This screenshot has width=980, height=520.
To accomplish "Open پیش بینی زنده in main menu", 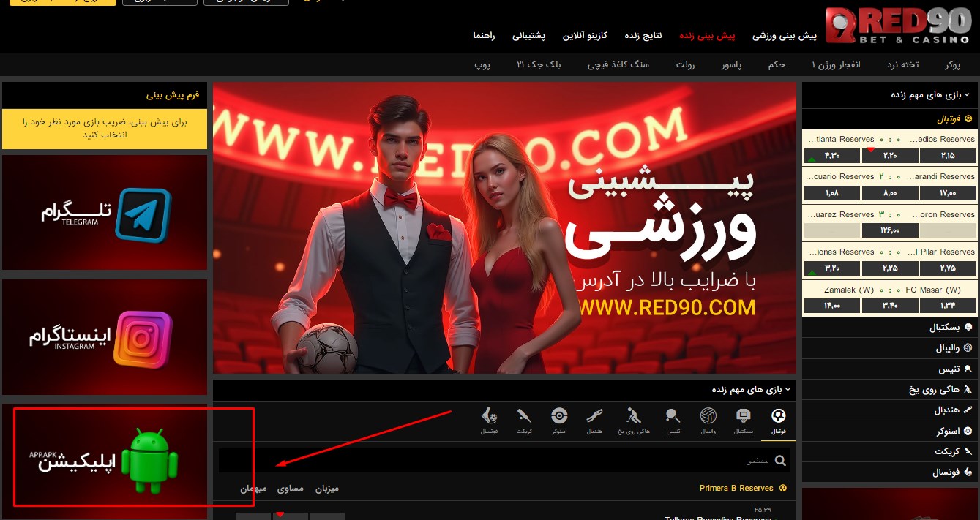I will point(707,36).
